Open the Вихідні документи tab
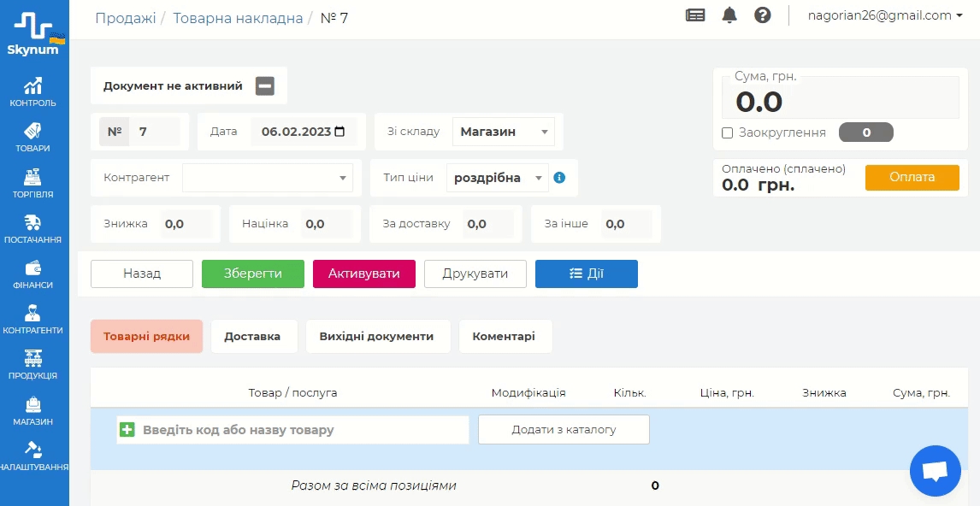Viewport: 980px width, 506px height. point(376,336)
